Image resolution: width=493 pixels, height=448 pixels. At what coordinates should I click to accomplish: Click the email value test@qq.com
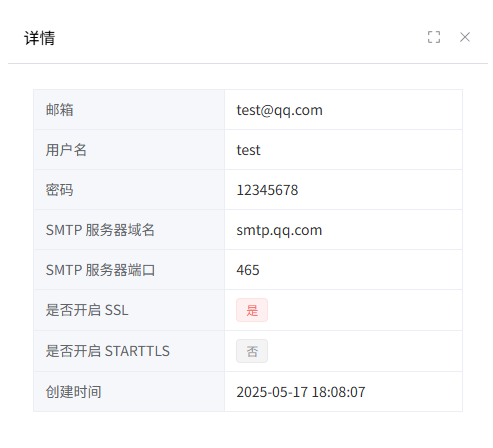click(x=280, y=110)
